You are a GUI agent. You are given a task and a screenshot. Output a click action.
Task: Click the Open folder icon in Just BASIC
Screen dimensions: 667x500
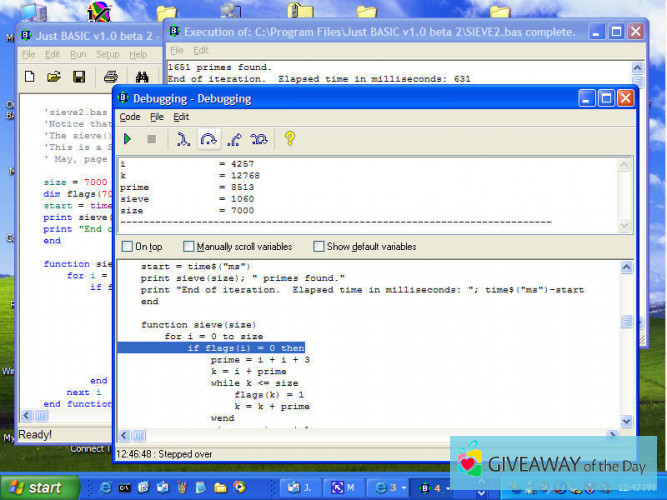click(x=53, y=76)
